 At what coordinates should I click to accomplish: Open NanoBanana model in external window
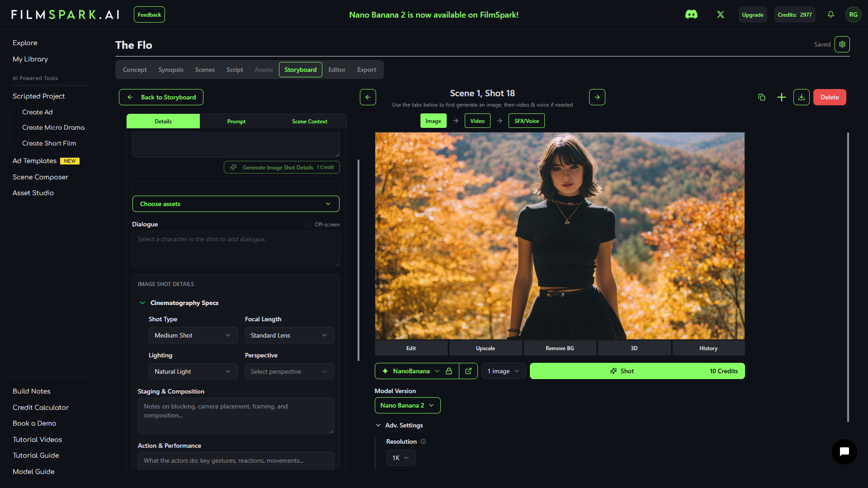click(x=468, y=371)
